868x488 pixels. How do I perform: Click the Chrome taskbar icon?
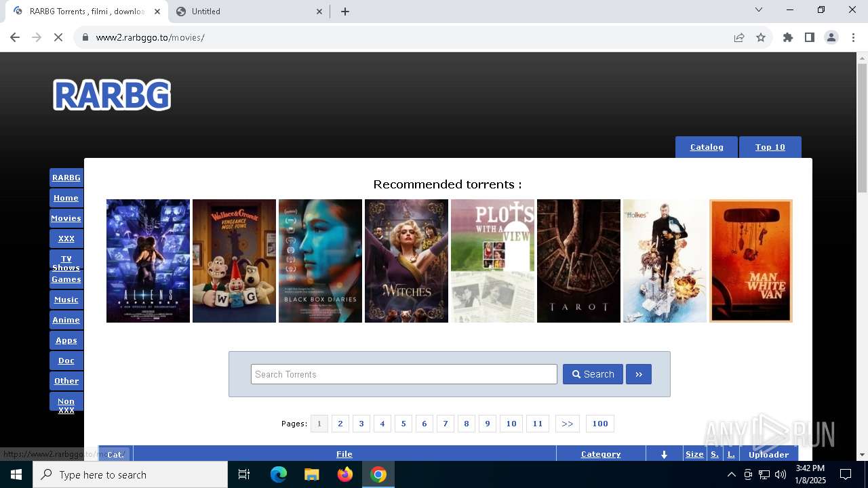point(378,474)
